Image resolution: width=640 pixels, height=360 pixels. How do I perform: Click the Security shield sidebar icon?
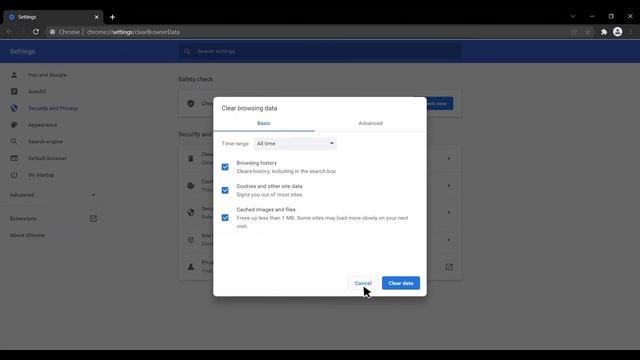(x=14, y=108)
